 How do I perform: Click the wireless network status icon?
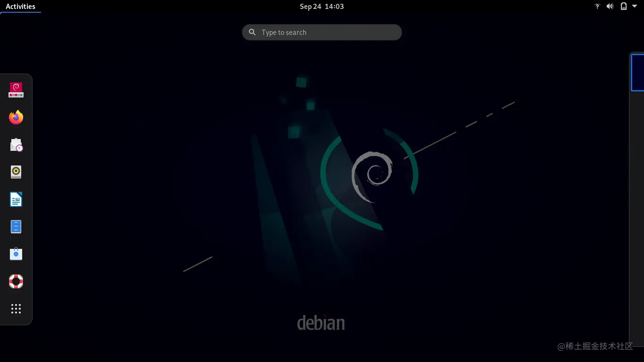597,6
